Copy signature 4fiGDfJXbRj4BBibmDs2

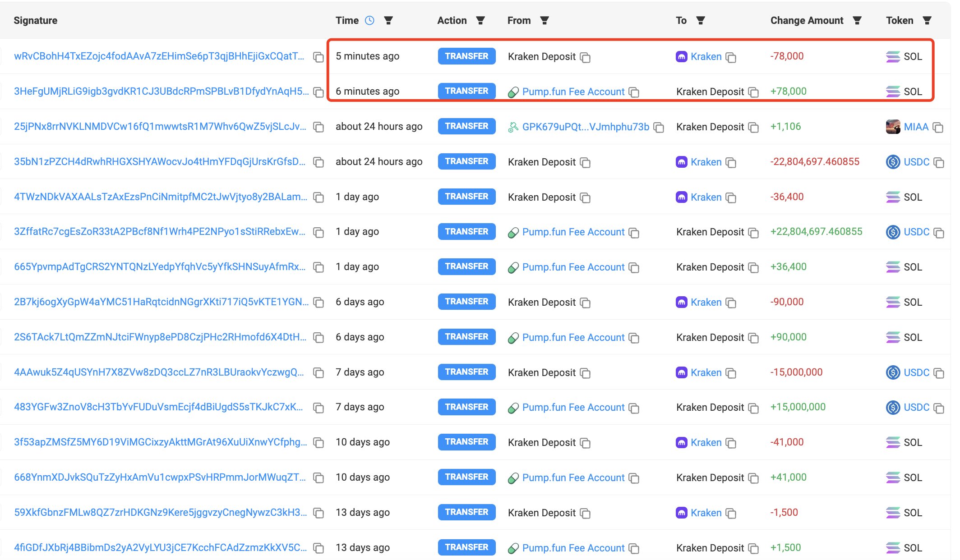(x=318, y=548)
